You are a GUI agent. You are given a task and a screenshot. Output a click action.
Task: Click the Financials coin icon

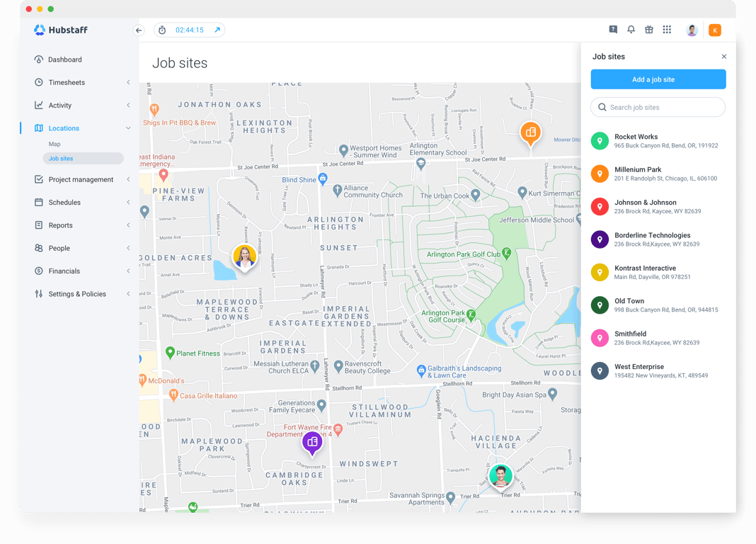(38, 271)
